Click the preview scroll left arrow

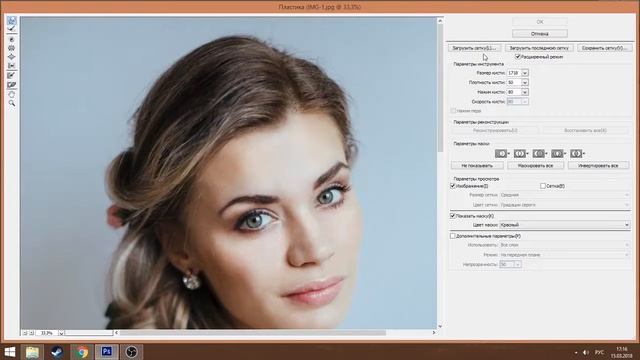116,333
